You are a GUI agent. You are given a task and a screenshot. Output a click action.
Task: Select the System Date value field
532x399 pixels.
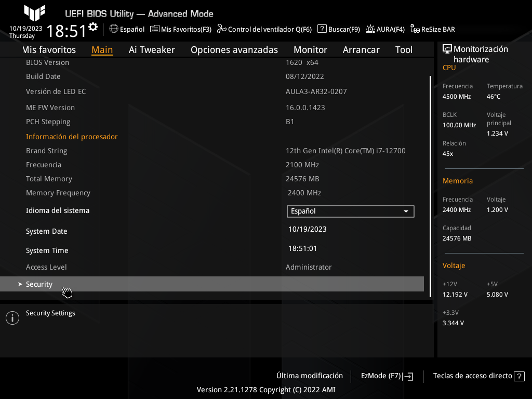click(308, 229)
